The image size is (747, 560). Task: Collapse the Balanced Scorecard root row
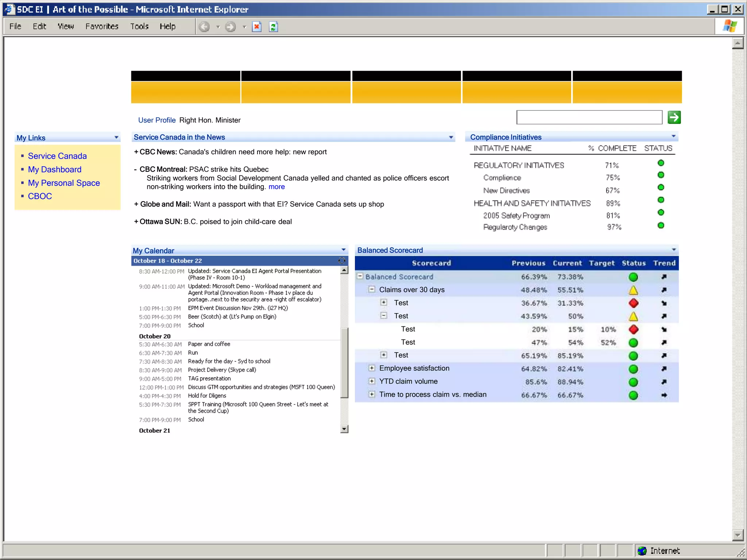(x=360, y=276)
